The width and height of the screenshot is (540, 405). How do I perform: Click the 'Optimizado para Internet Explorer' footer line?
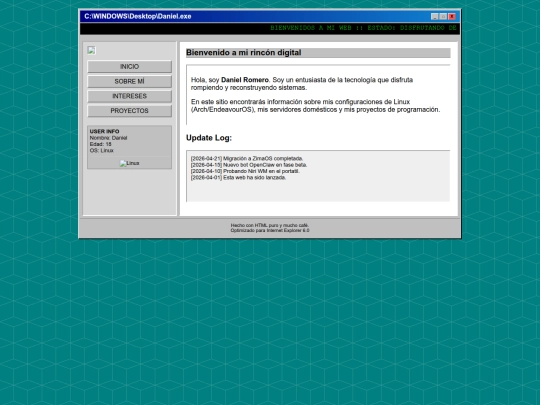(270, 230)
